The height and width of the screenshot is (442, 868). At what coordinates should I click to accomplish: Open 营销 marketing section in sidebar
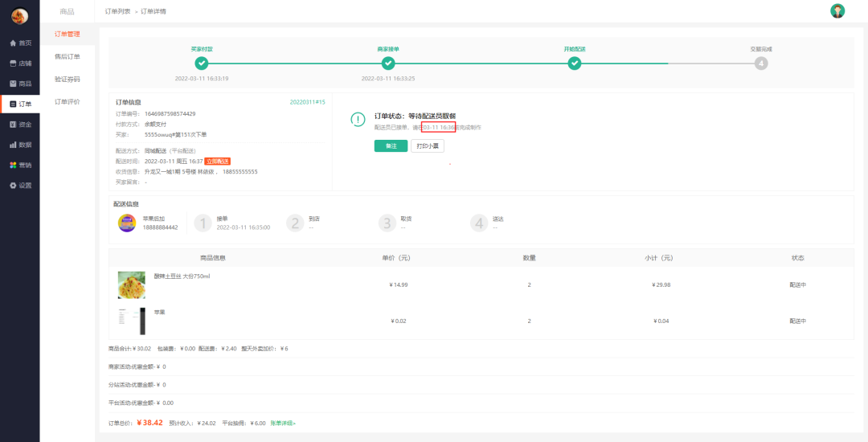[x=20, y=165]
